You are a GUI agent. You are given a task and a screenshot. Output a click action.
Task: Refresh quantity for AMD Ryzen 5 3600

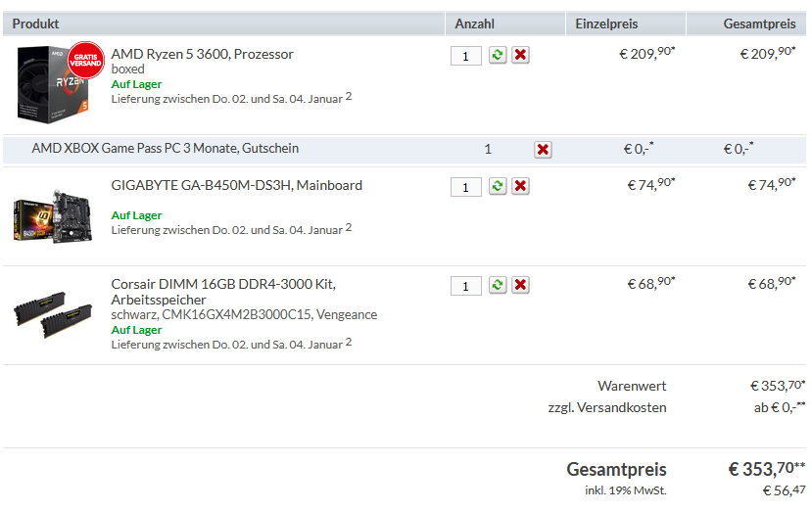point(498,55)
